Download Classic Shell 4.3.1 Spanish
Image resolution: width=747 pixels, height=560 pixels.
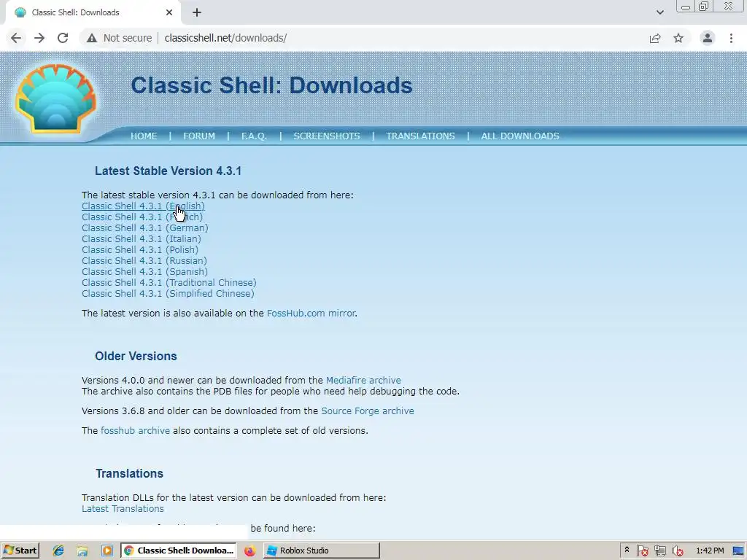(x=145, y=271)
